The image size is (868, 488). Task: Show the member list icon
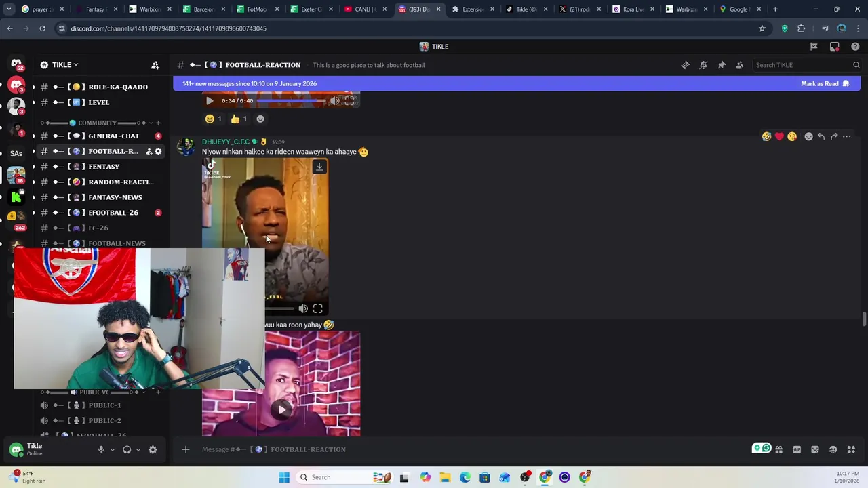click(x=740, y=65)
